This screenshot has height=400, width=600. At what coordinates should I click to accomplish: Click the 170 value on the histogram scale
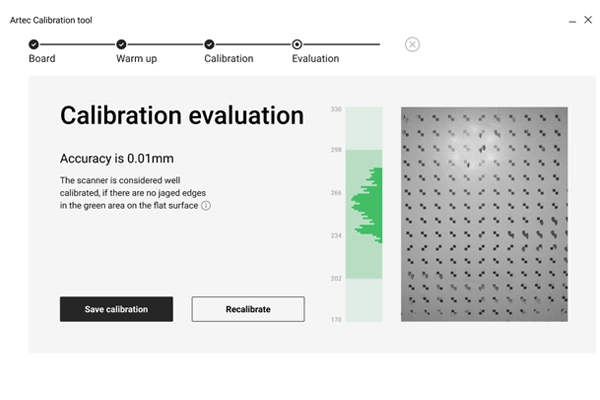[x=337, y=320]
